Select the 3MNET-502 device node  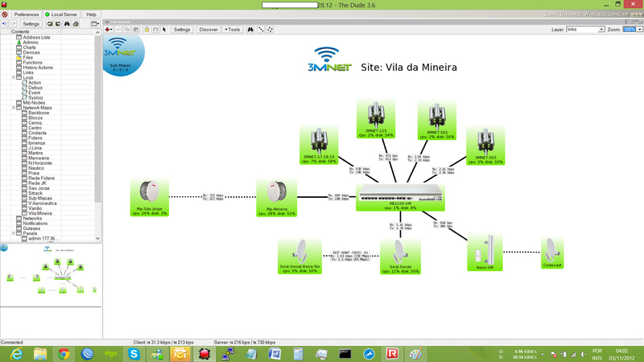click(x=436, y=120)
